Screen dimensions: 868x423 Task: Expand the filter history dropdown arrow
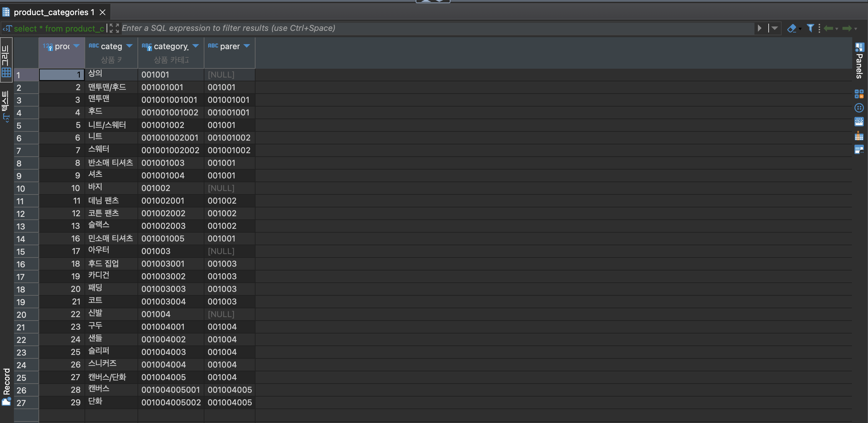coord(775,28)
